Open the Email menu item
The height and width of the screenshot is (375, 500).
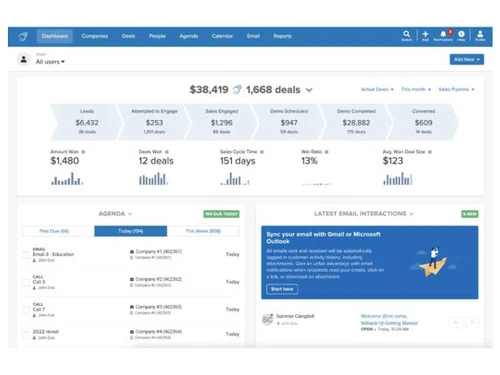click(253, 36)
